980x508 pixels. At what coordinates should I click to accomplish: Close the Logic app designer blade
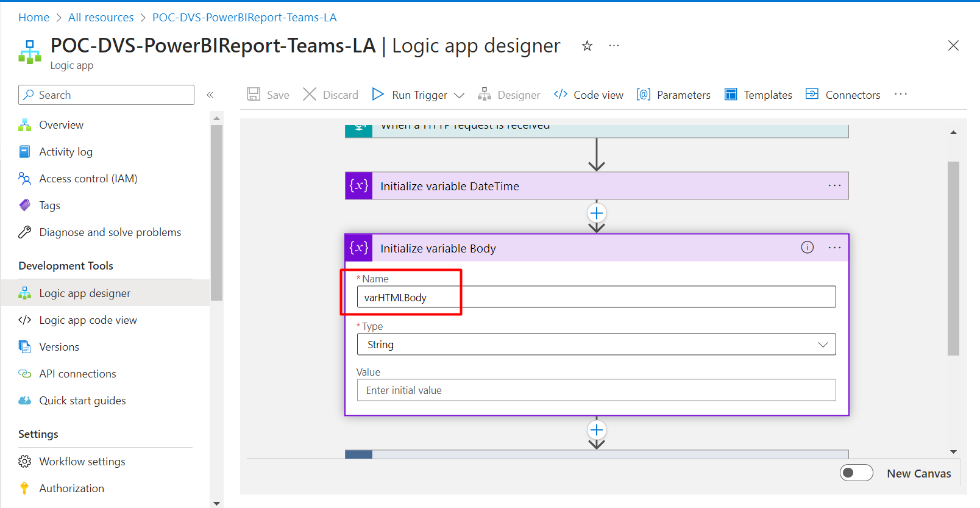(953, 46)
